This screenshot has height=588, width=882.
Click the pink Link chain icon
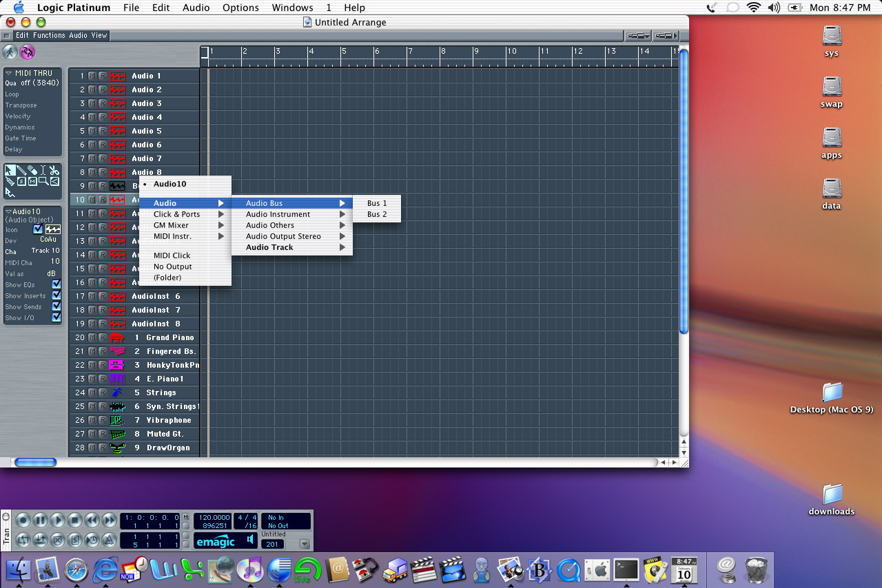click(x=28, y=52)
